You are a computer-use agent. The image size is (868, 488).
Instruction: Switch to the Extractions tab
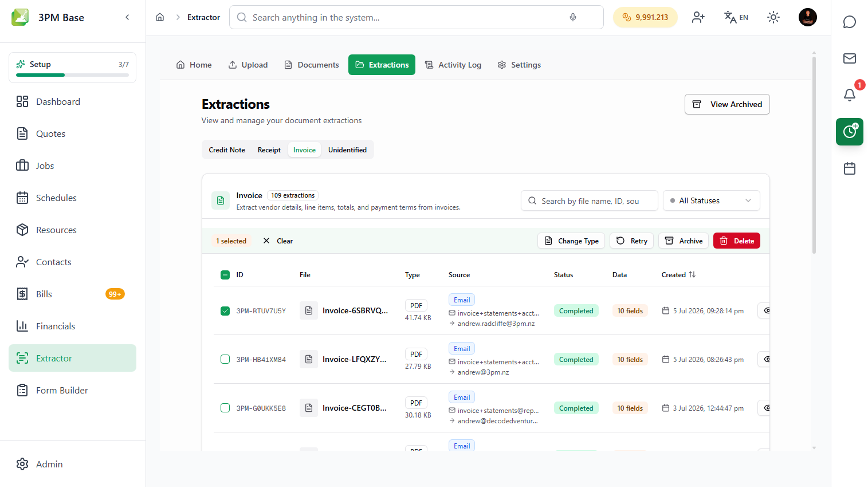pos(382,65)
